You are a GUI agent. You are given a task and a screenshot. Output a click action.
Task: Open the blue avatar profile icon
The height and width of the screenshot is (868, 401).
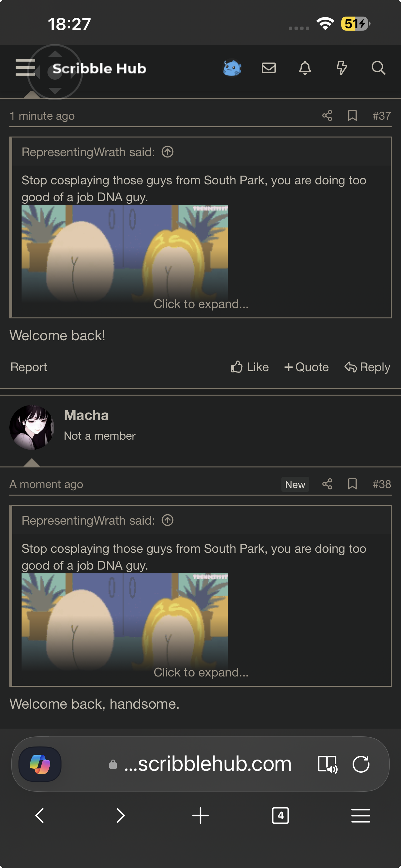click(232, 68)
